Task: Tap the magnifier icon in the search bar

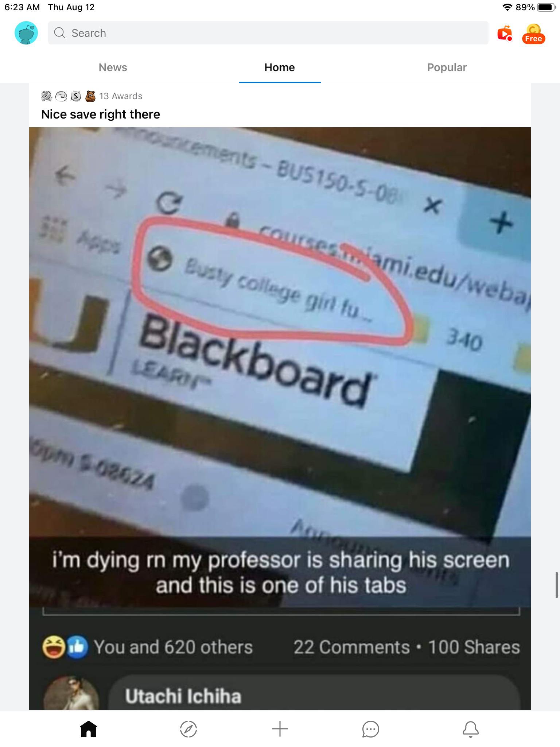Action: [x=59, y=33]
